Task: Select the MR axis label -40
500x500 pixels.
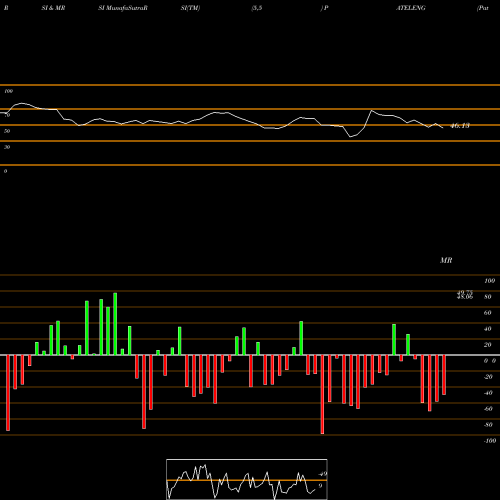Action: coord(488,393)
